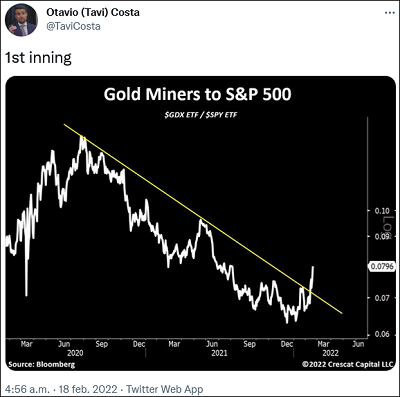
Task: Open the three-dot more options menu
Action: point(390,13)
